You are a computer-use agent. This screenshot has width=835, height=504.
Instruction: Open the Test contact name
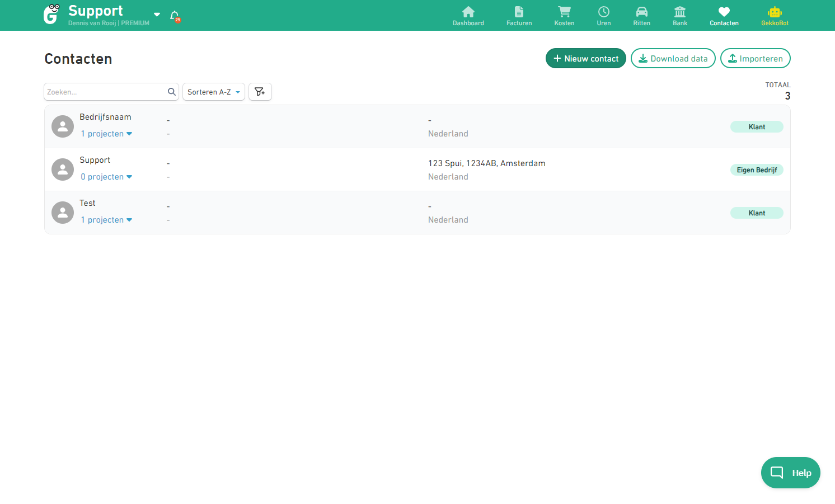pyautogui.click(x=87, y=203)
